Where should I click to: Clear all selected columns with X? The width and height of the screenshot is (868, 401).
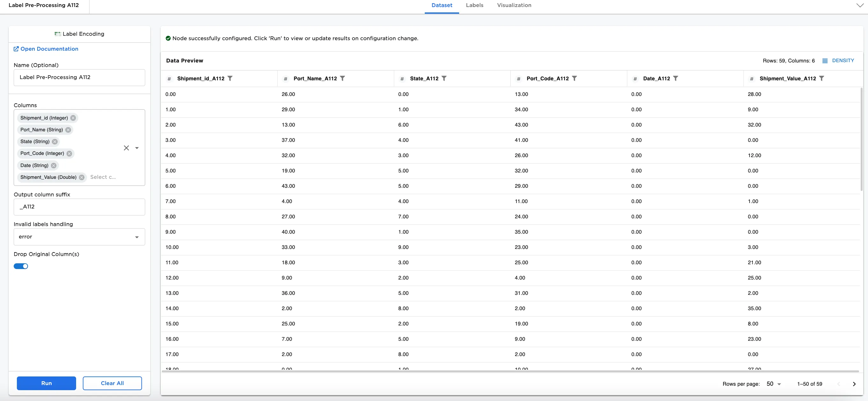[x=126, y=148]
